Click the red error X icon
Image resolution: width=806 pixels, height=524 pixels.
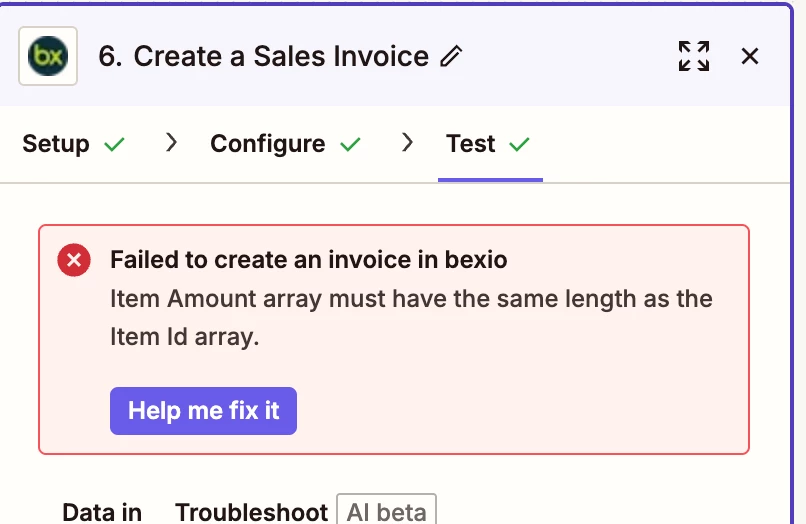(74, 260)
